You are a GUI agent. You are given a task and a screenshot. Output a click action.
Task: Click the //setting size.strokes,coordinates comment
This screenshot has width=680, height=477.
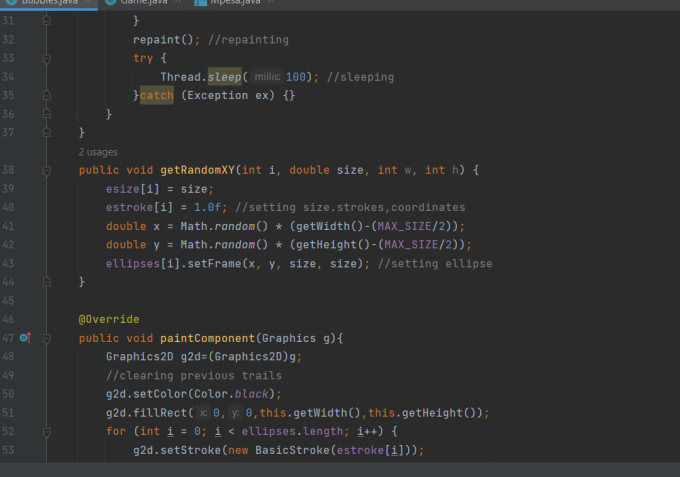350,207
